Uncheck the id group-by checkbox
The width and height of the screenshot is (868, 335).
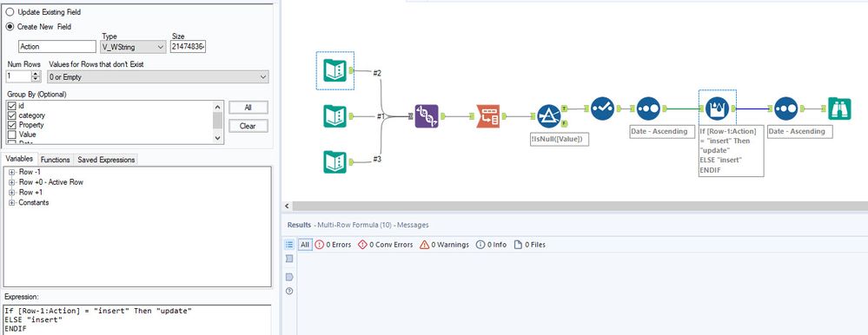(12, 106)
